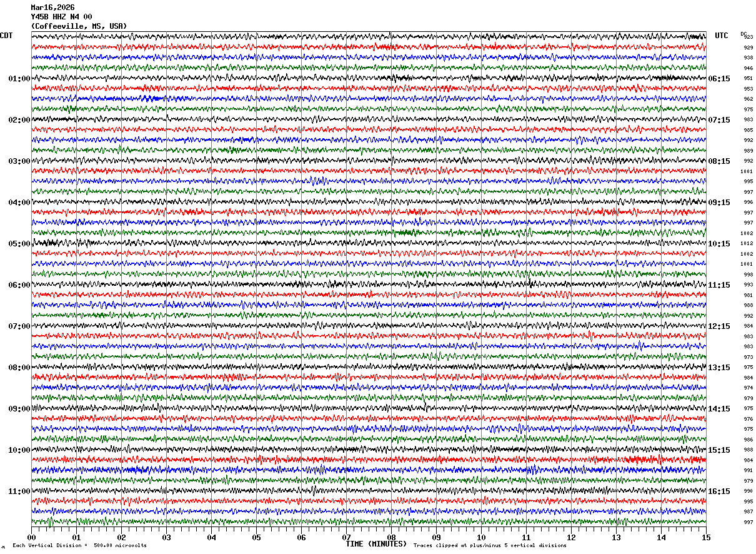Select the 04:00 CDT time label
Screen dimensions: 756x554
click(19, 203)
